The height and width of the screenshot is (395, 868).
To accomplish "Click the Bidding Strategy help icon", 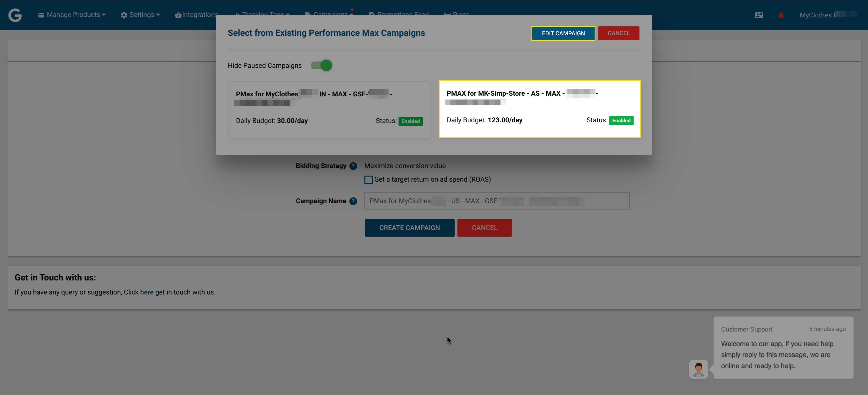I will [x=353, y=166].
